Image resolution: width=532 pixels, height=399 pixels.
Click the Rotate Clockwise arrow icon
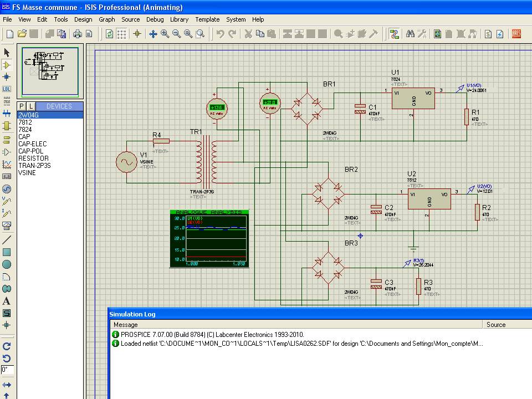[x=7, y=346]
